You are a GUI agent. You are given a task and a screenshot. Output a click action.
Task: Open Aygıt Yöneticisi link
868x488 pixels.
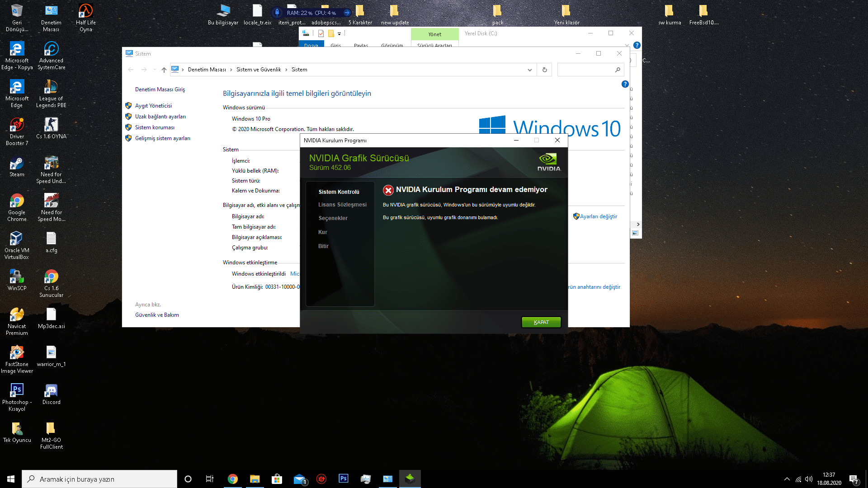153,106
